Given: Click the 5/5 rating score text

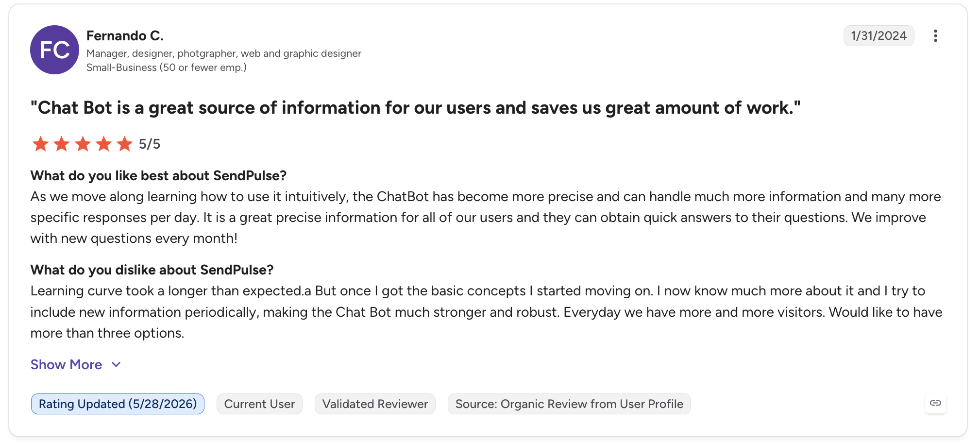Looking at the screenshot, I should [150, 144].
